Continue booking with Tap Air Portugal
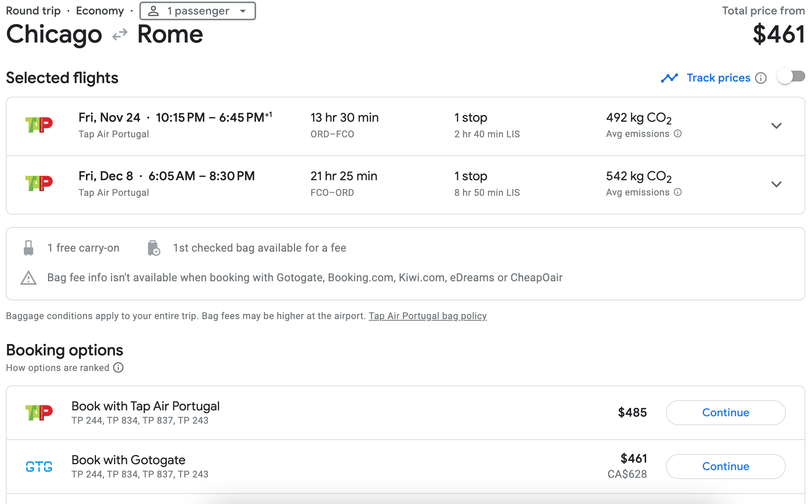The height and width of the screenshot is (504, 812). (x=726, y=413)
